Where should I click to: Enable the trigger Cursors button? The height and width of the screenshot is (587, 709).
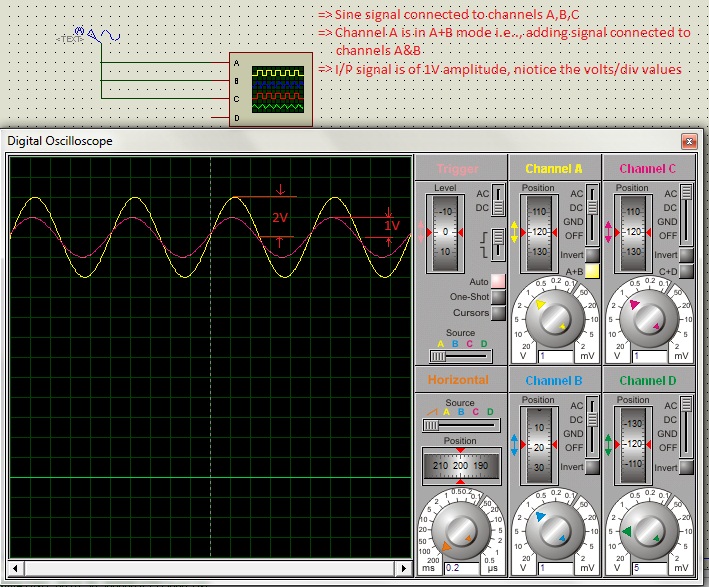498,313
